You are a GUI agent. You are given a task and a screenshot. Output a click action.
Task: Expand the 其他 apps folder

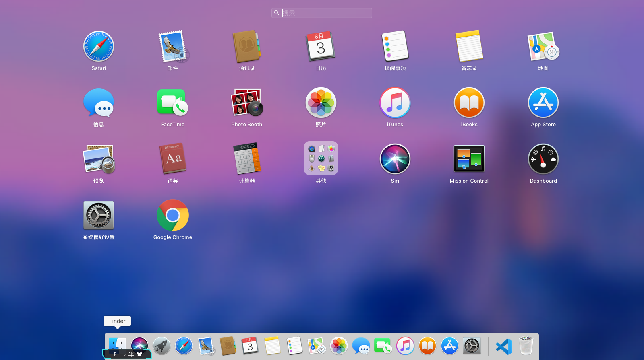coord(321,158)
